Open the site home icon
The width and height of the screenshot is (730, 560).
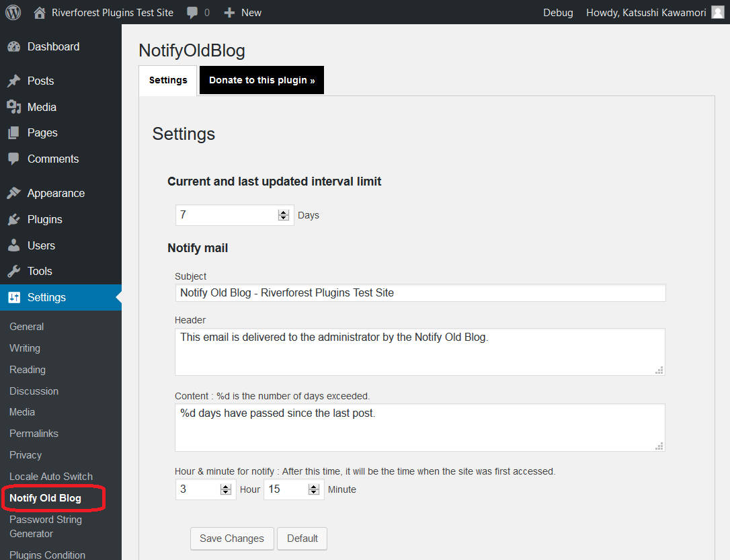coord(40,12)
